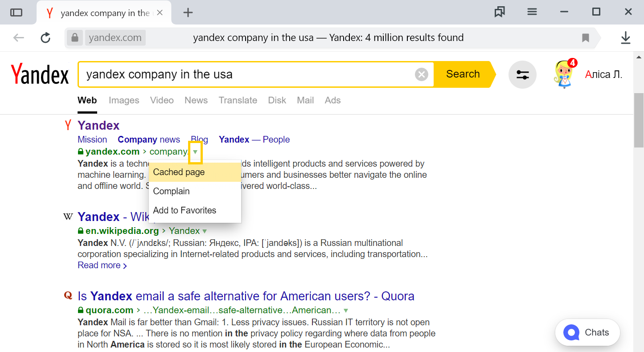The width and height of the screenshot is (644, 352).
Task: Click yandex.com domain in address bar
Action: tap(115, 38)
